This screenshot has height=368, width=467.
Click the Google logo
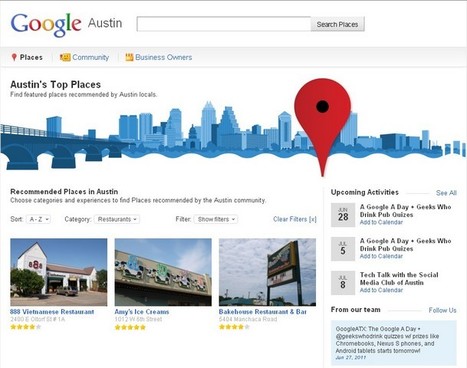click(x=46, y=24)
